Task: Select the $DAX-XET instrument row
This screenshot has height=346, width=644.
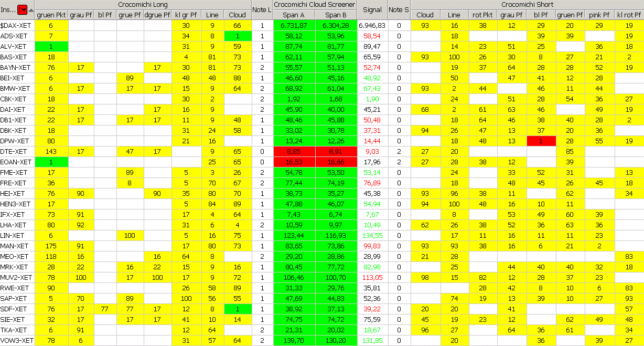Action: pos(17,25)
